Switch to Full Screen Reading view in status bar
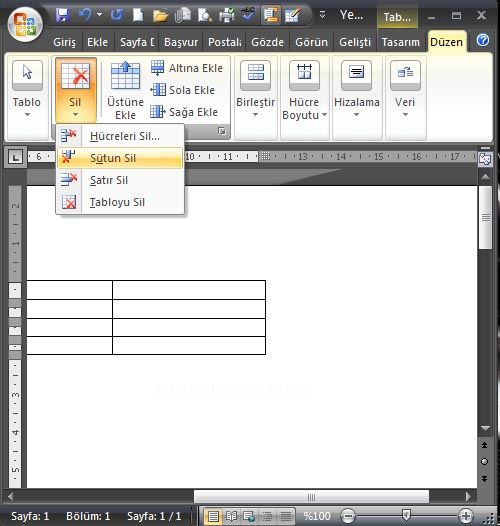This screenshot has width=500, height=526. pos(231,516)
